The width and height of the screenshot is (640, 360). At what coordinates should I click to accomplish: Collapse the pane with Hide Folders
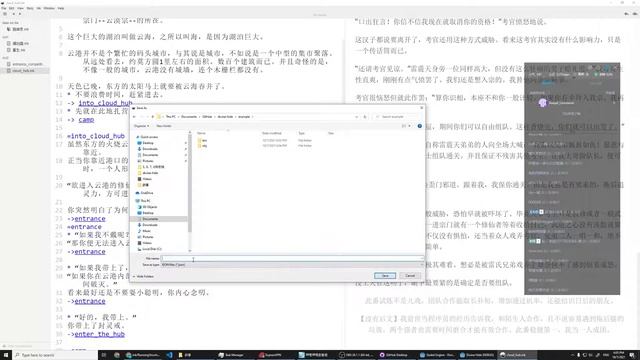pyautogui.click(x=143, y=277)
